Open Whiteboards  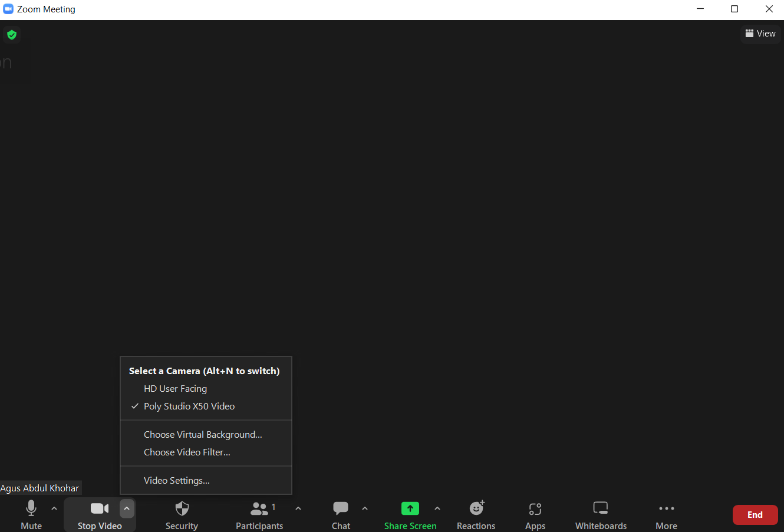[x=601, y=514]
